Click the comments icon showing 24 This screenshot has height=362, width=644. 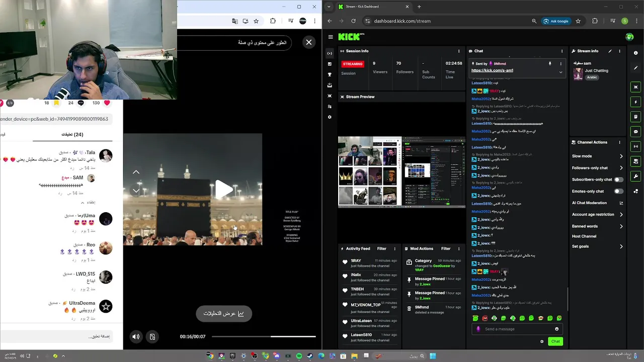click(80, 103)
